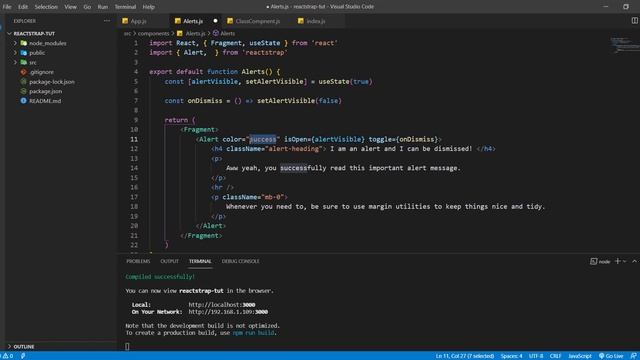Click the terminal input cursor prompt
The image size is (640, 360).
click(x=127, y=347)
